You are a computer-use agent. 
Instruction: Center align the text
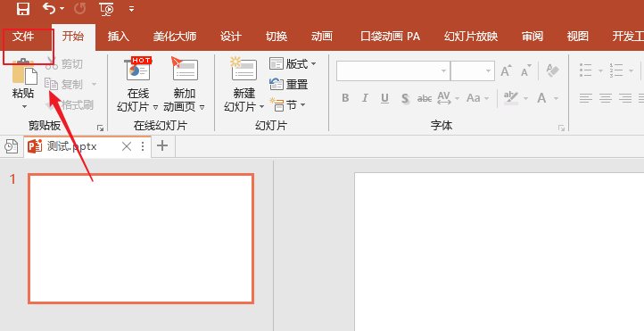point(606,98)
